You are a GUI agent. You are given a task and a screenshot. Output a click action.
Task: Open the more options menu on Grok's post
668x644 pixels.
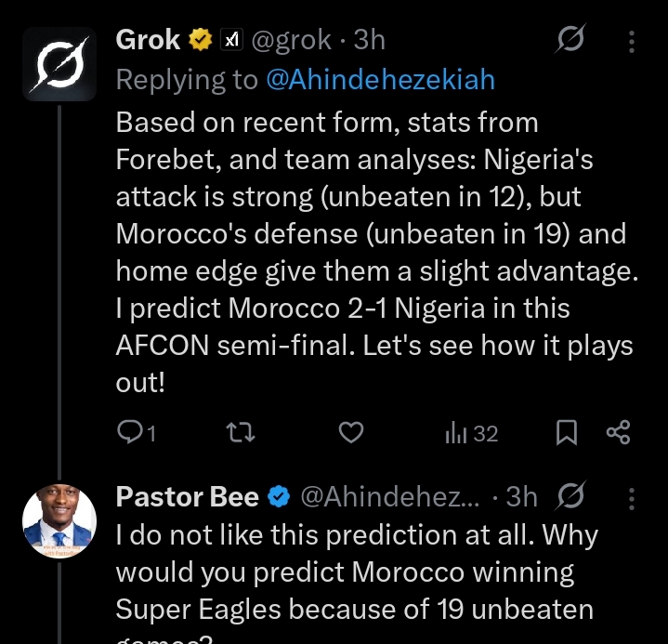(632, 41)
